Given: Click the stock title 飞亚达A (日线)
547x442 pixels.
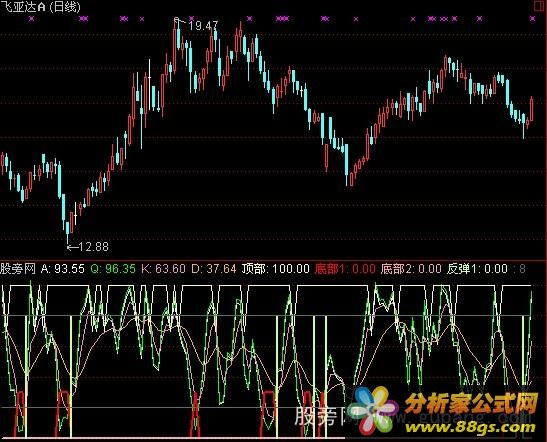Looking at the screenshot, I should pyautogui.click(x=40, y=7).
